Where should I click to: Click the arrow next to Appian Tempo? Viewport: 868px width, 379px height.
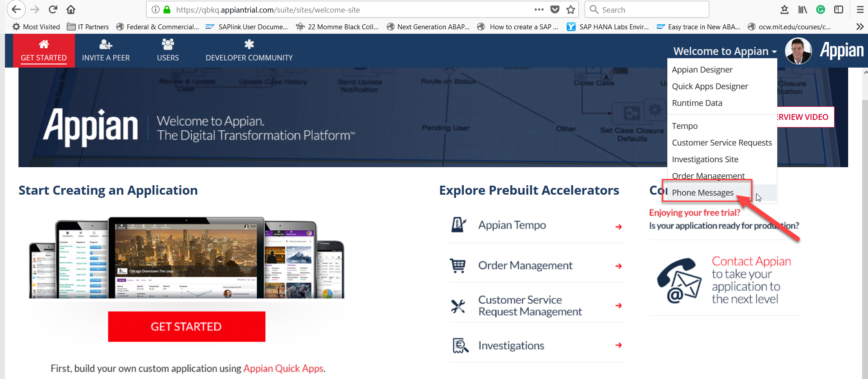click(x=619, y=227)
